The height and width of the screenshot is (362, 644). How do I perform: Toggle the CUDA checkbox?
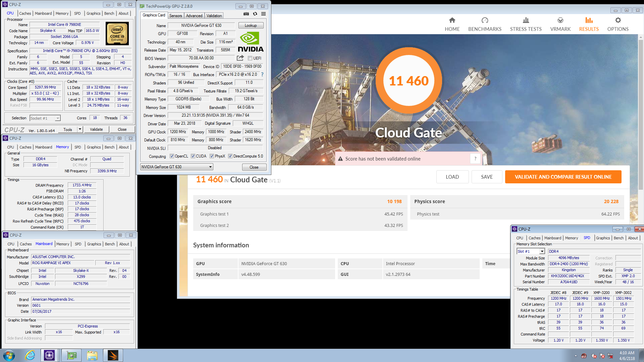click(x=193, y=156)
